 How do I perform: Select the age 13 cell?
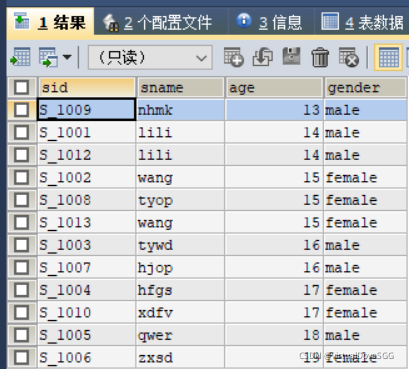[x=274, y=110]
